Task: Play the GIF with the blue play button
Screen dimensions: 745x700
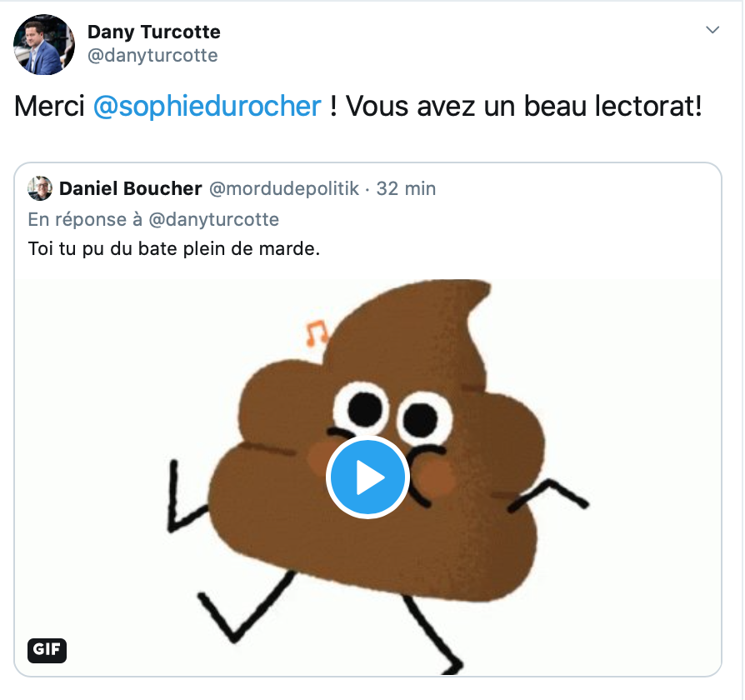Action: (x=367, y=477)
